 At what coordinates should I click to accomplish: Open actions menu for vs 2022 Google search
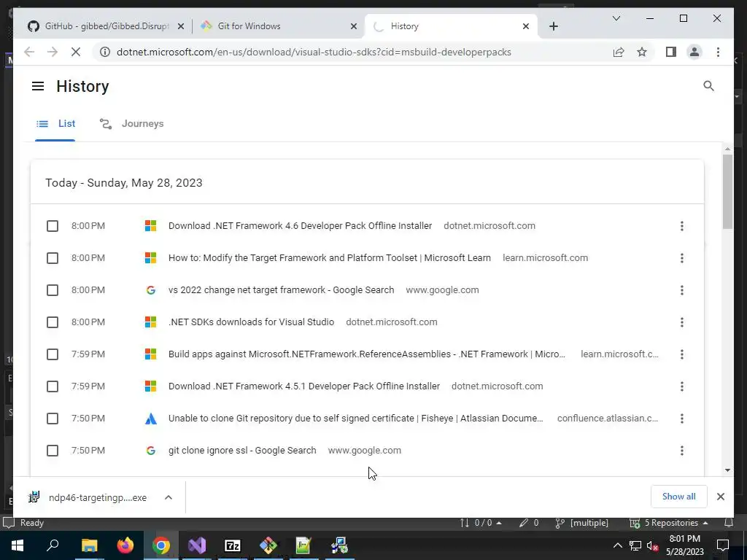click(x=682, y=290)
